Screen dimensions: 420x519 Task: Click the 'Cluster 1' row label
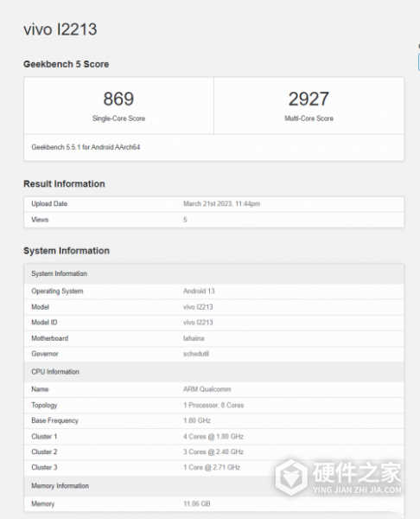44,437
